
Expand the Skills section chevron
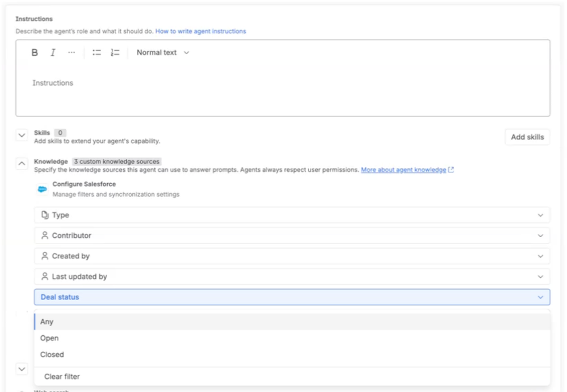point(22,136)
